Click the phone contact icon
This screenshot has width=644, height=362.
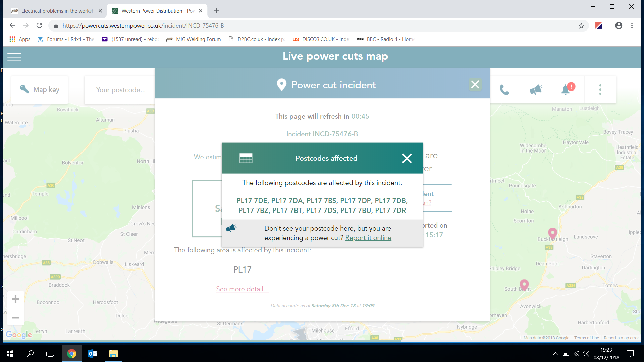[504, 89]
